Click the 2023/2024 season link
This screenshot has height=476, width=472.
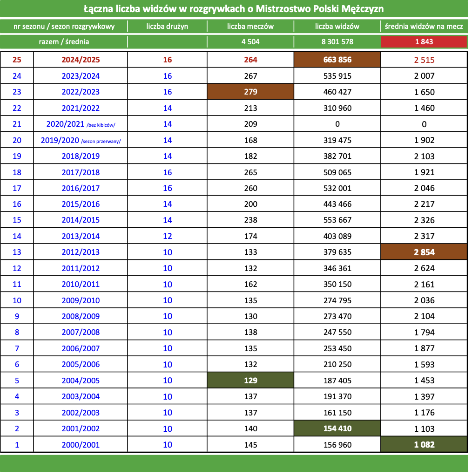(x=81, y=76)
